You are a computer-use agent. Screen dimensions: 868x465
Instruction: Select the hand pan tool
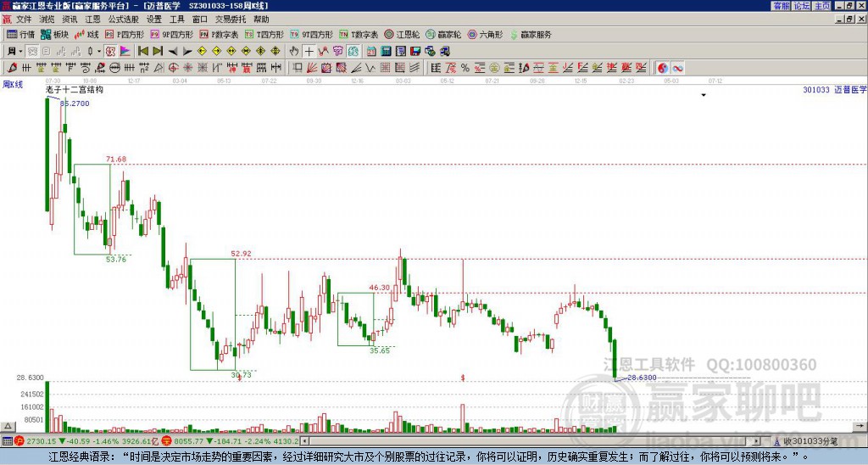294,52
